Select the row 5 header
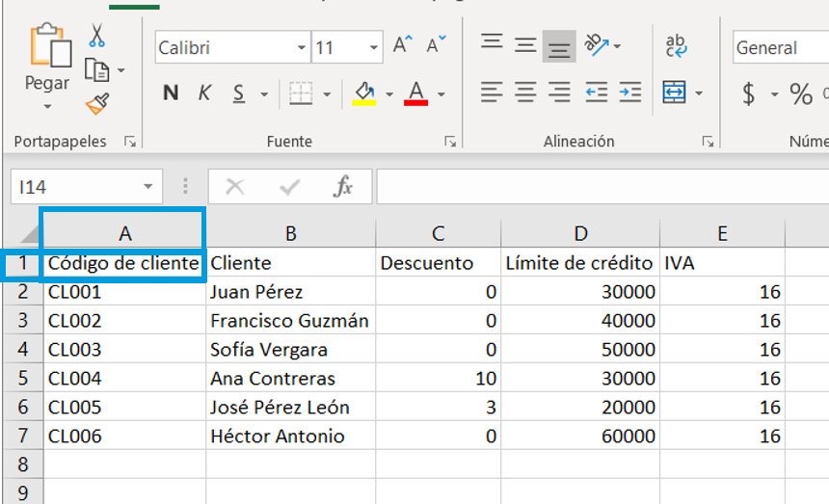The height and width of the screenshot is (504, 829). point(21,379)
